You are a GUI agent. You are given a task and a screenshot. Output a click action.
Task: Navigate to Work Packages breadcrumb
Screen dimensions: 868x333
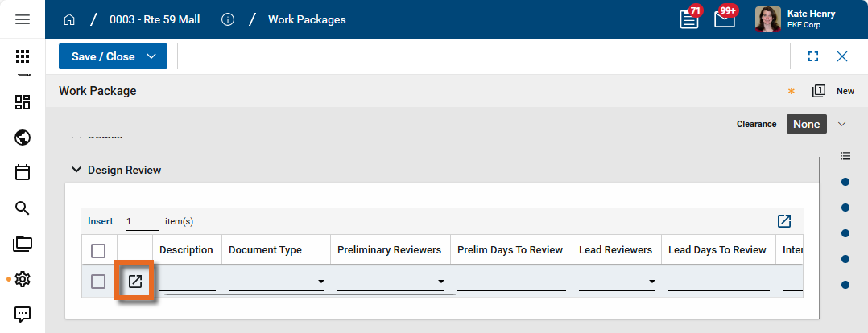click(x=307, y=19)
